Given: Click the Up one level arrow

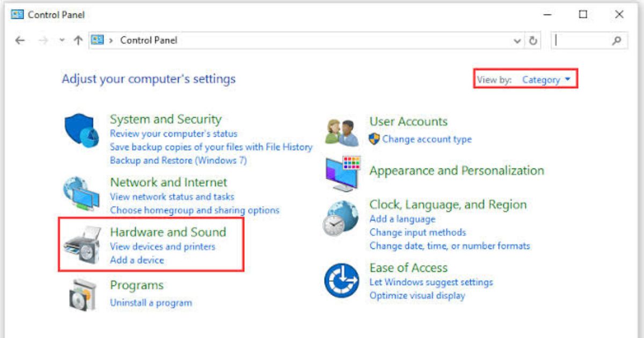Looking at the screenshot, I should pos(78,41).
